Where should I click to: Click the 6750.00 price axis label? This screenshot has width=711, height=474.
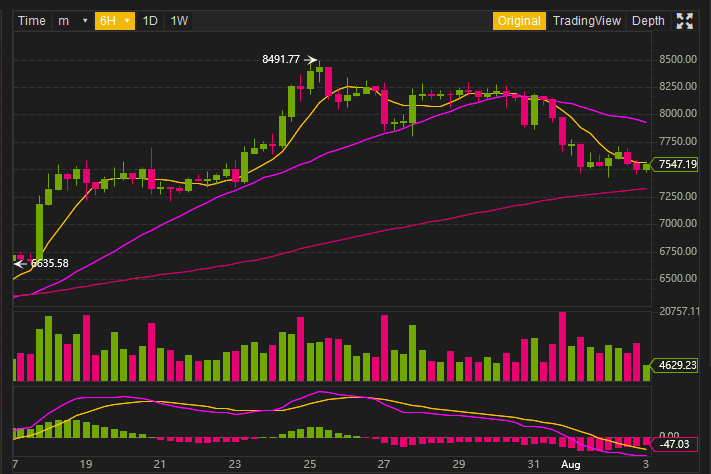tap(678, 251)
